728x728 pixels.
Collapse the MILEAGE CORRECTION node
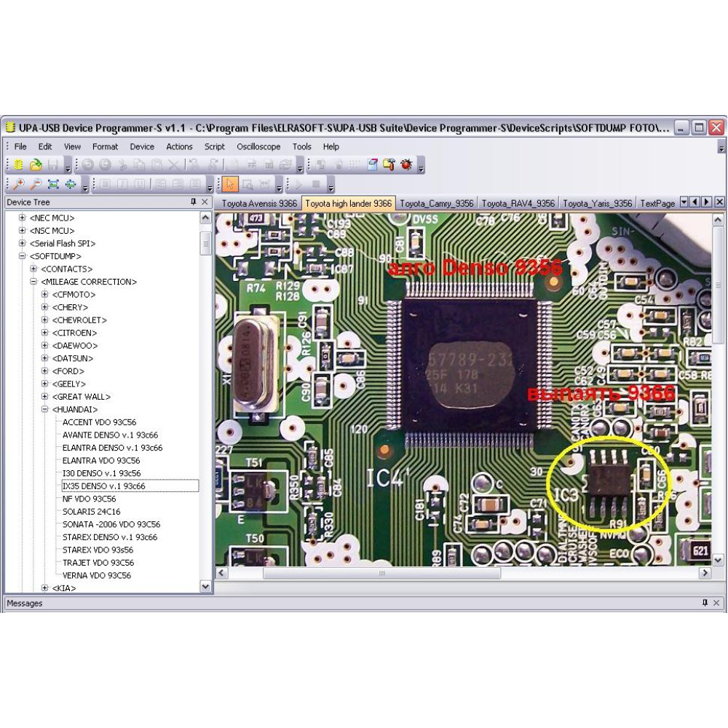click(x=33, y=281)
